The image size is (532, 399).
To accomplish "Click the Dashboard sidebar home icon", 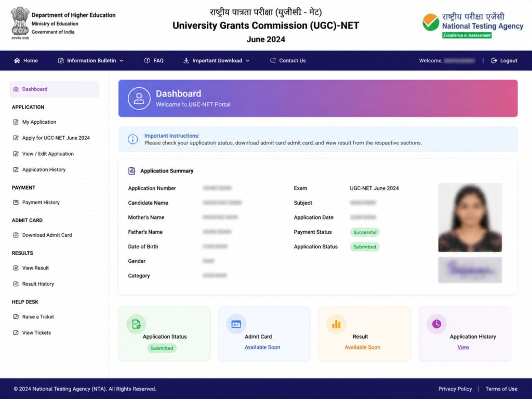I will (x=16, y=89).
